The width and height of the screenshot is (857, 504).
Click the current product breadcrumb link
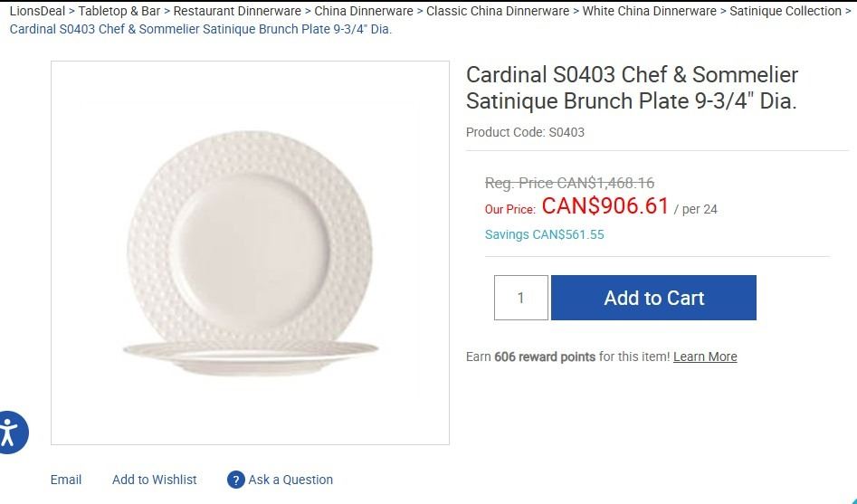(200, 28)
